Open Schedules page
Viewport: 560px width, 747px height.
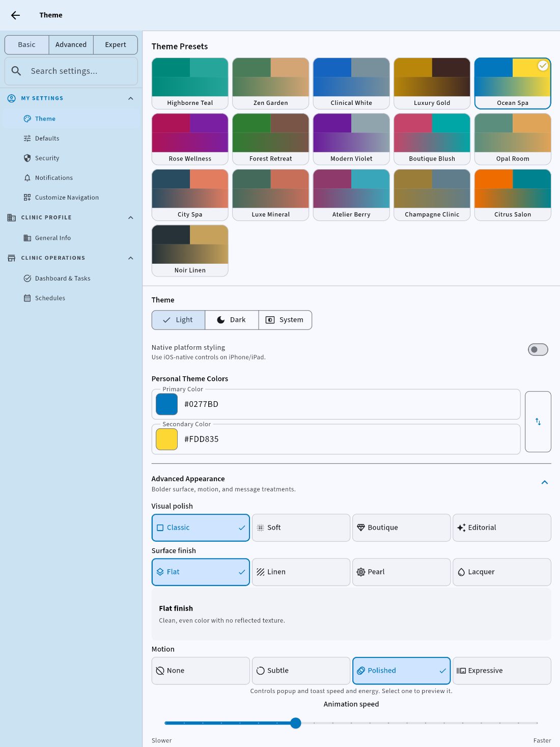pos(71,298)
